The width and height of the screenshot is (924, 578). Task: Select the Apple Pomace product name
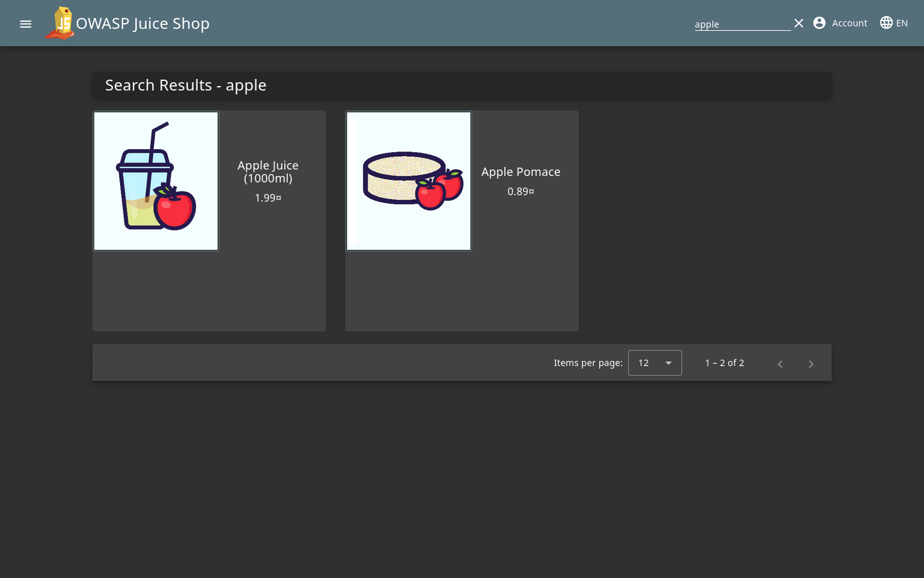(521, 172)
